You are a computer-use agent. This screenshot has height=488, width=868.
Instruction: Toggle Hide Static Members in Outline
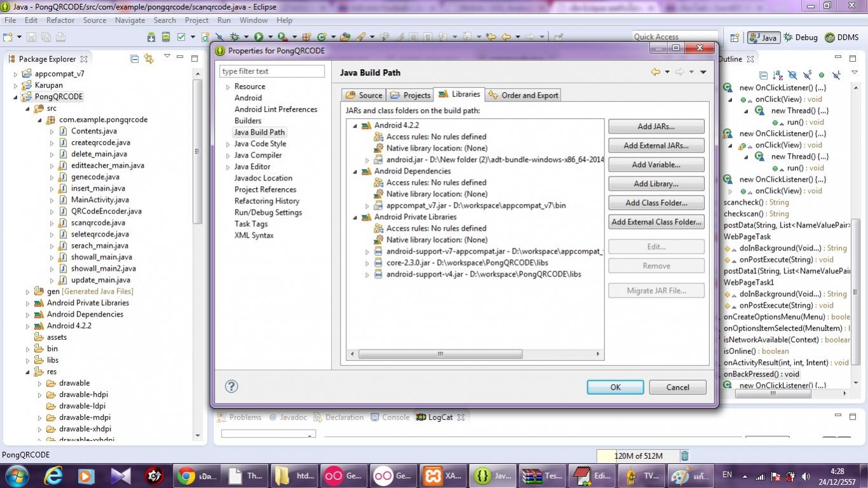[807, 75]
